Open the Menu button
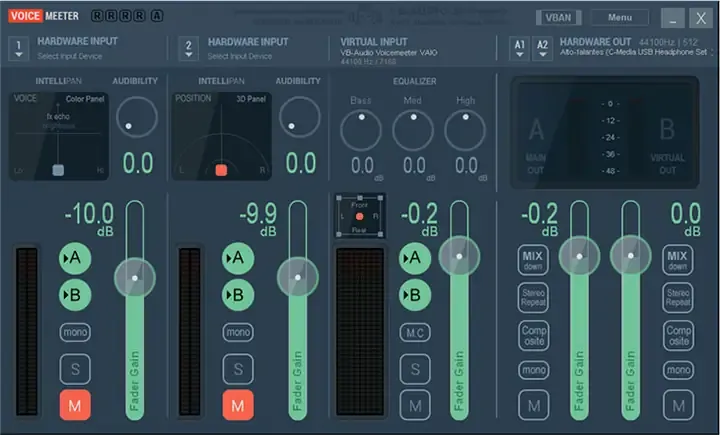720x435 pixels. (619, 17)
